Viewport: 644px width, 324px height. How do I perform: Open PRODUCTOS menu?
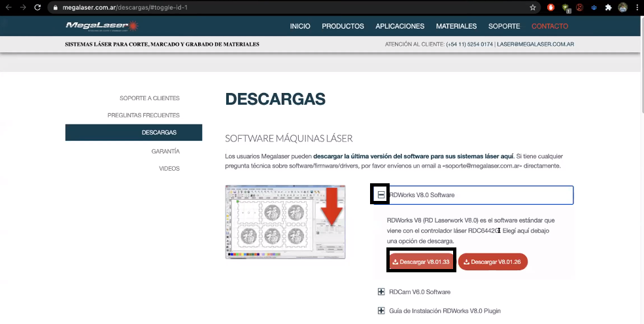click(x=343, y=26)
